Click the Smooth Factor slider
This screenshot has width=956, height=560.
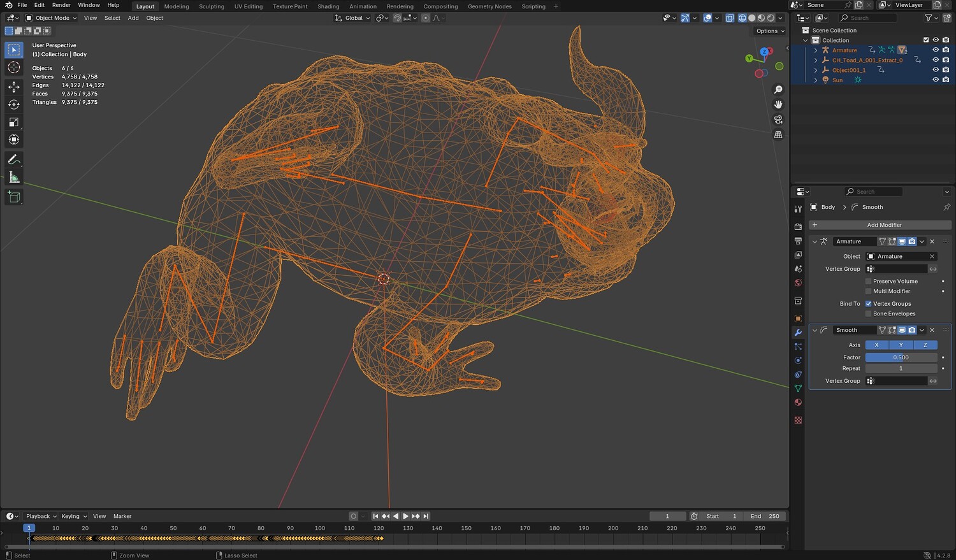pos(901,357)
